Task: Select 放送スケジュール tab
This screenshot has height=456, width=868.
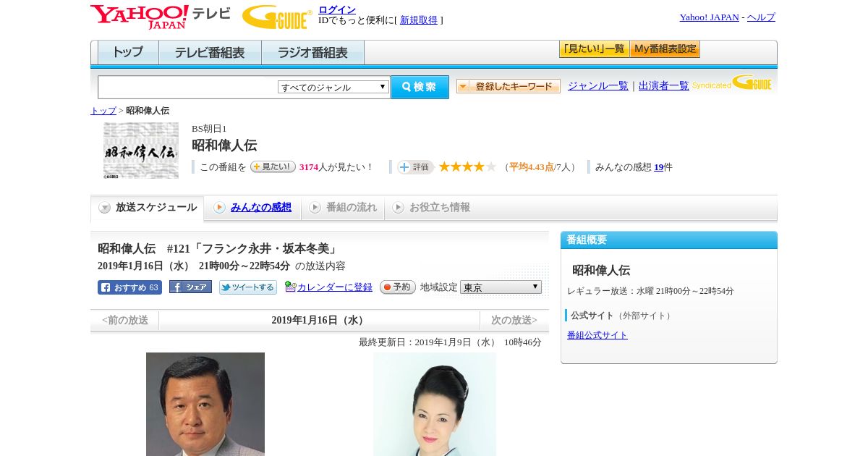Action: [148, 208]
